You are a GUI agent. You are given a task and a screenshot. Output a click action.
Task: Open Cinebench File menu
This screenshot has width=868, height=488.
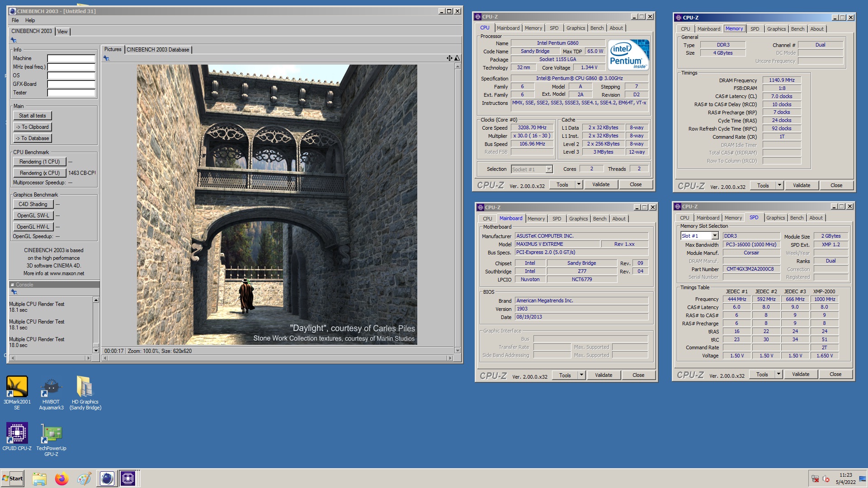15,20
